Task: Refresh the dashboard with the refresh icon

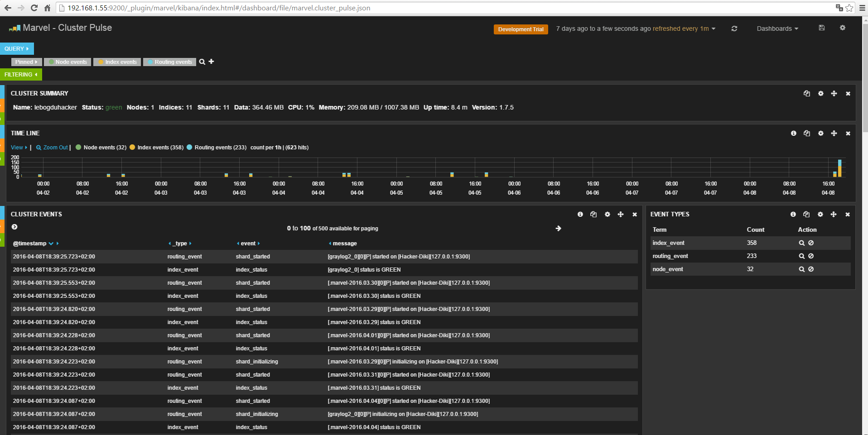Action: 734,29
